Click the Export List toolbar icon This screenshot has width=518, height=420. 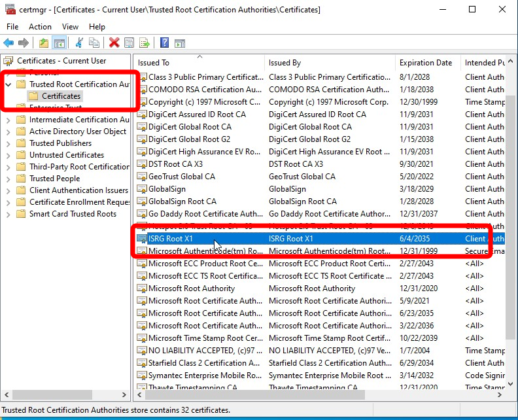(x=145, y=43)
